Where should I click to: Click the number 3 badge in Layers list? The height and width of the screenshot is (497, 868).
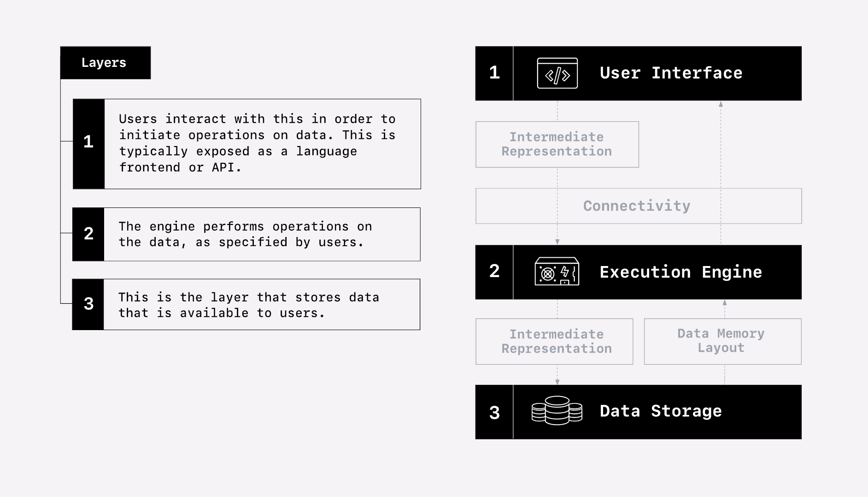point(88,304)
